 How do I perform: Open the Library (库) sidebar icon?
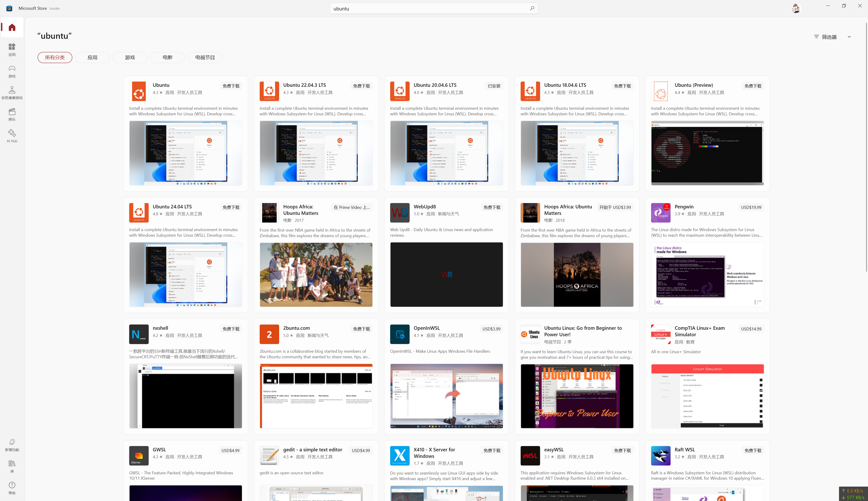(x=12, y=467)
